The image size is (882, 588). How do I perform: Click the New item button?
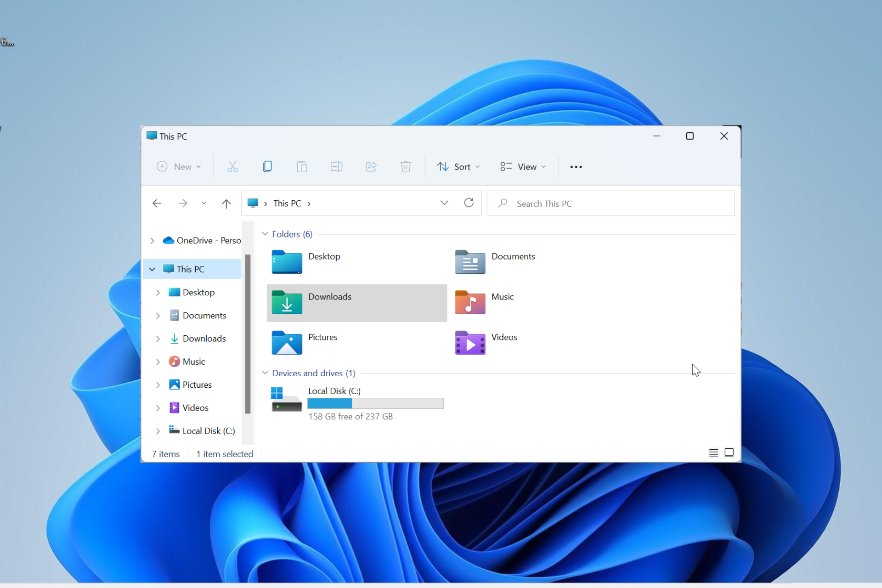[178, 166]
